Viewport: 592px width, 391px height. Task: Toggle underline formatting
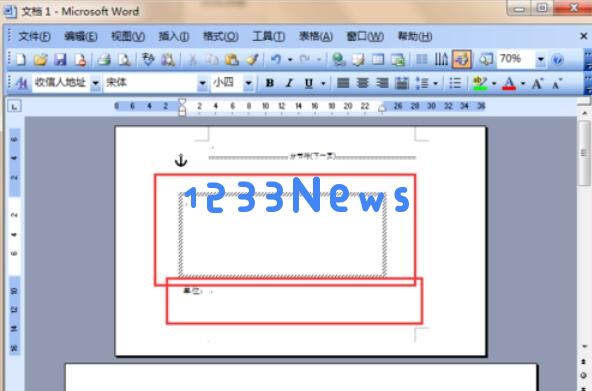309,83
